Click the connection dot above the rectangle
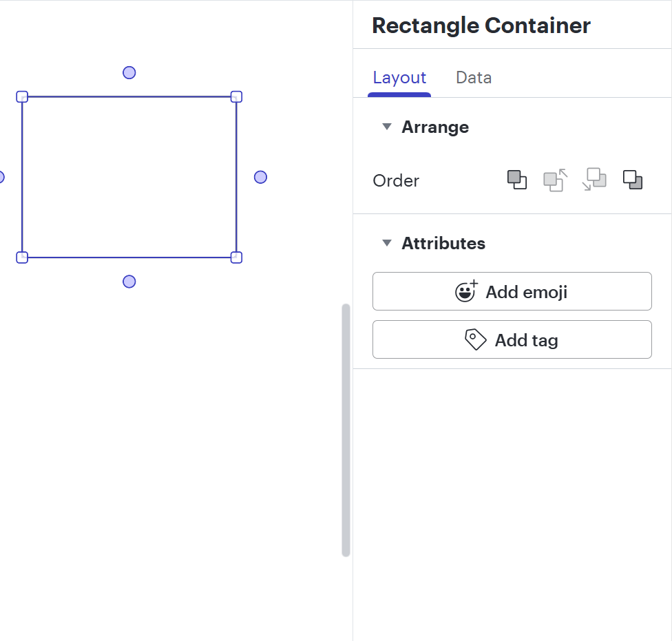The image size is (672, 641). 129,73
